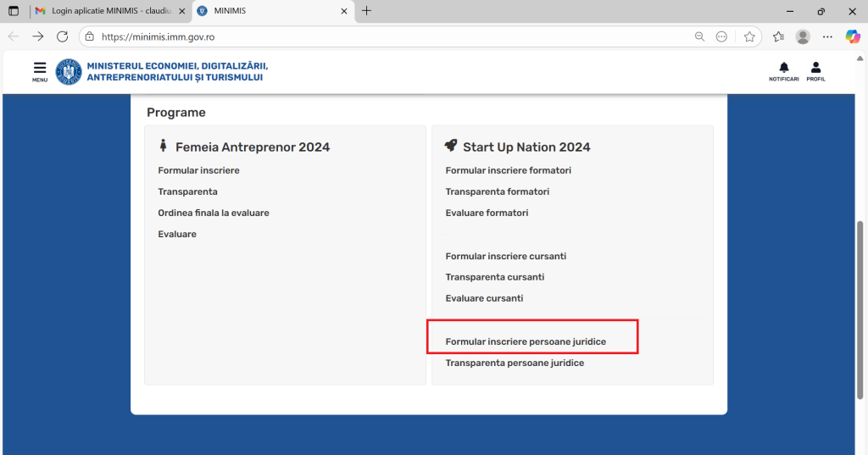Viewport: 868px width, 455px height.
Task: Open the browser zoom magnifier icon
Action: pyautogui.click(x=699, y=36)
